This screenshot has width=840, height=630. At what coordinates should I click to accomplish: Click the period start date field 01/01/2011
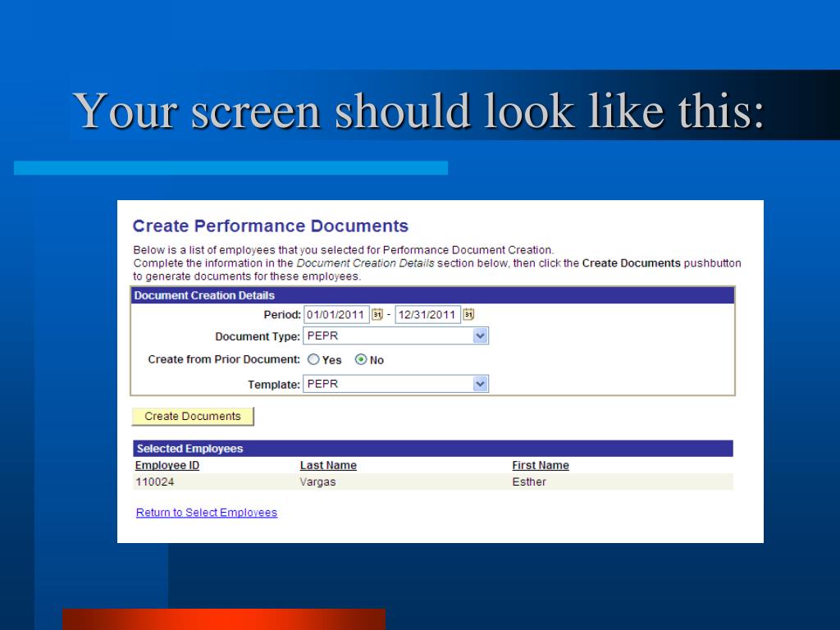(336, 314)
